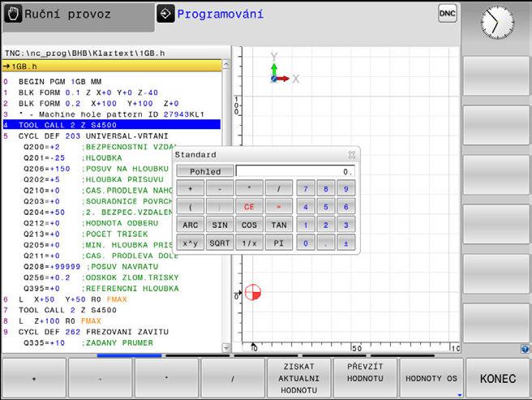Click digit 0 on the calculator keypad
Screen dimensions: 532x400
[x=306, y=243]
